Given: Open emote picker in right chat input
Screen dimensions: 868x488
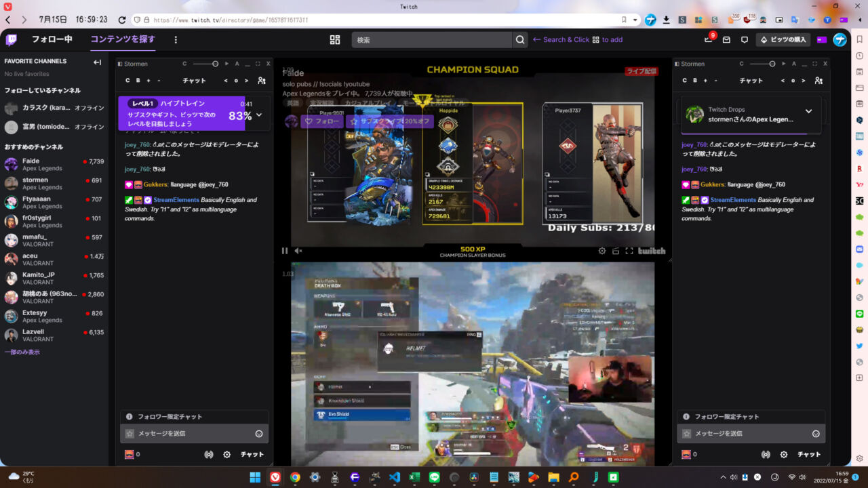Looking at the screenshot, I should tap(816, 434).
